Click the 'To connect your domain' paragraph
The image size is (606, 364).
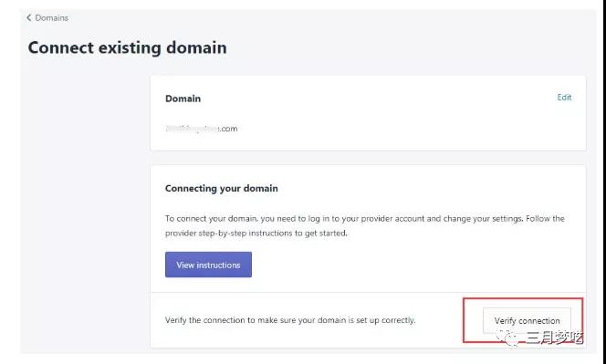coord(364,225)
